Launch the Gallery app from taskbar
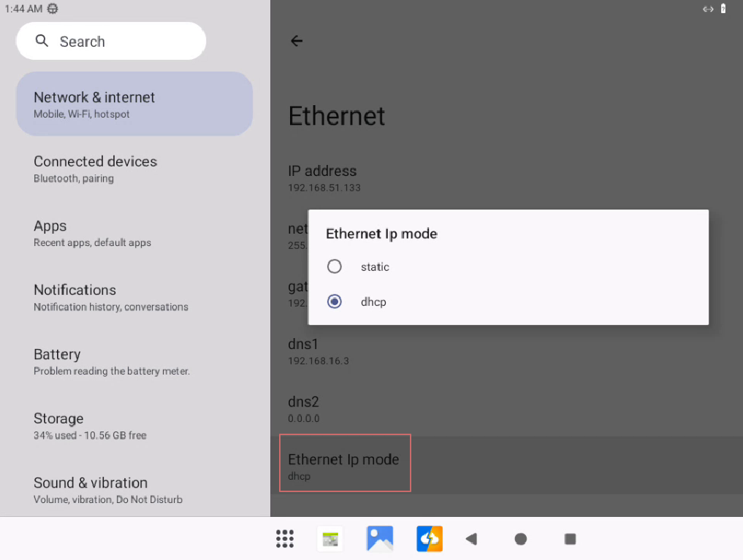Viewport: 743px width, 560px height. coord(380,539)
